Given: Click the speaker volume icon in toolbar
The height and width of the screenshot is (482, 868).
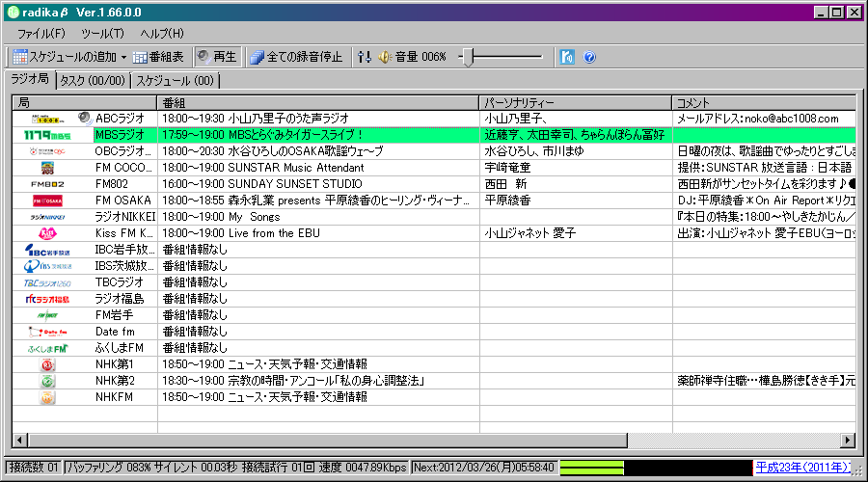Looking at the screenshot, I should pos(385,57).
